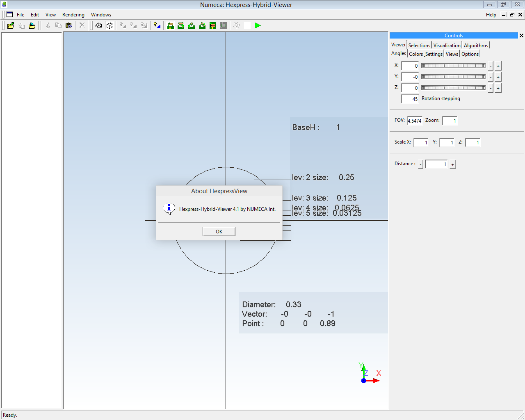Open the Edit menu
Viewport: 525px width, 420px height.
click(x=35, y=15)
